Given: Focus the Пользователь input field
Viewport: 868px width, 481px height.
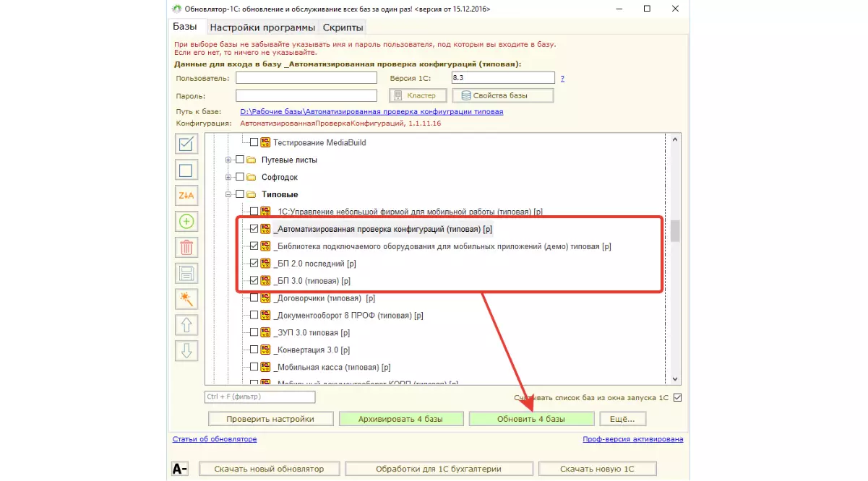Looking at the screenshot, I should tap(306, 78).
